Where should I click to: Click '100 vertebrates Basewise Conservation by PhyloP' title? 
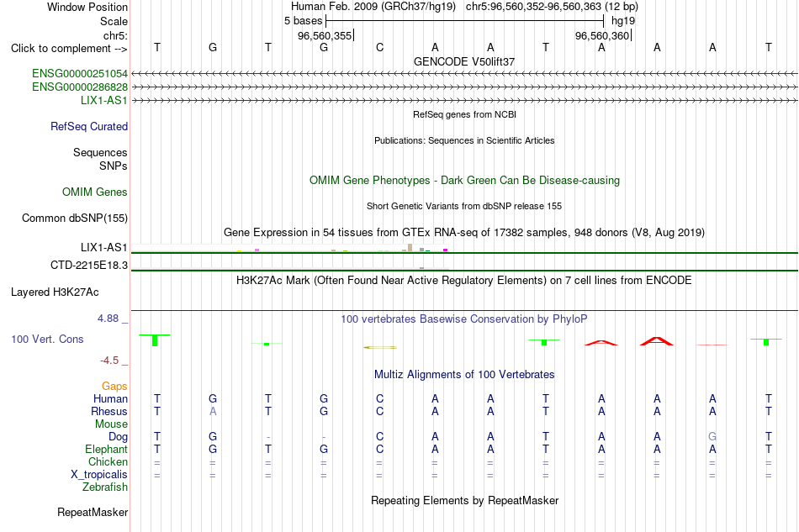(464, 319)
